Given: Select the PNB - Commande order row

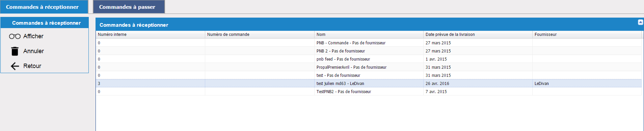Looking at the screenshot, I should (x=369, y=43).
